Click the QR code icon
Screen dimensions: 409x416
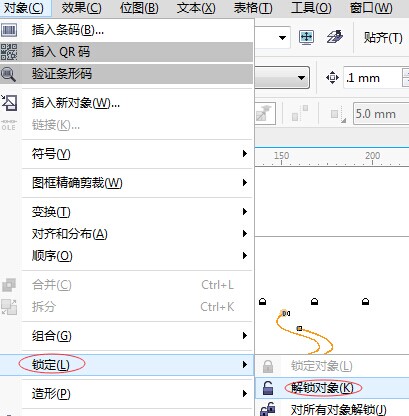(9, 52)
